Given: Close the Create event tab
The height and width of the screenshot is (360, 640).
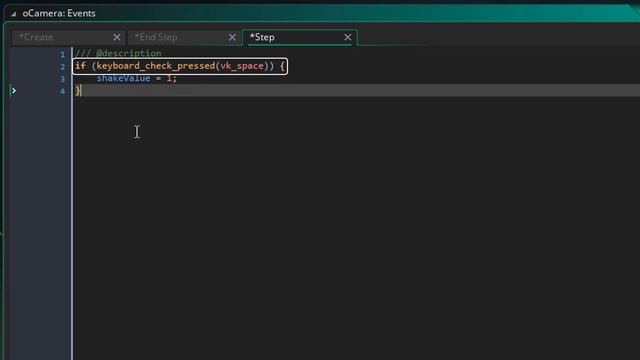Looking at the screenshot, I should [117, 37].
